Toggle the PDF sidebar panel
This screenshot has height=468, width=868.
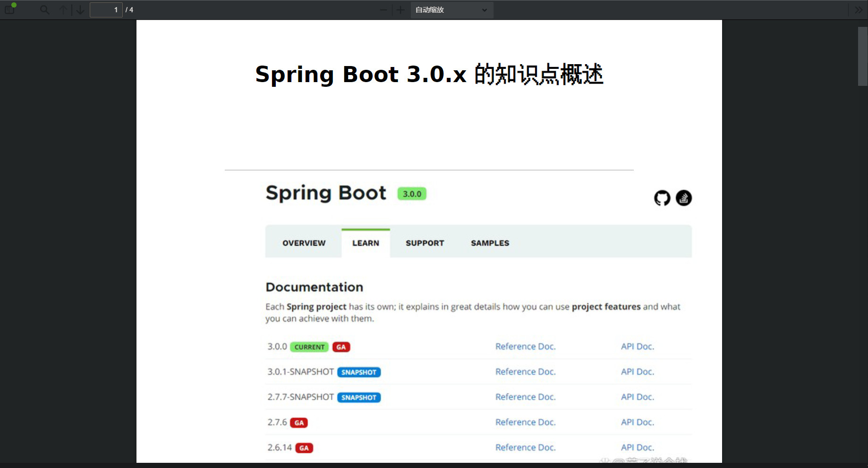point(10,9)
